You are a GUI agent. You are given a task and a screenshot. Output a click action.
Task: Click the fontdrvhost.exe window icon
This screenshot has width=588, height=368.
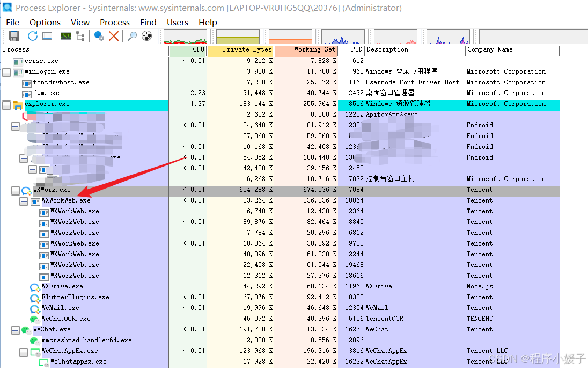pyautogui.click(x=27, y=83)
